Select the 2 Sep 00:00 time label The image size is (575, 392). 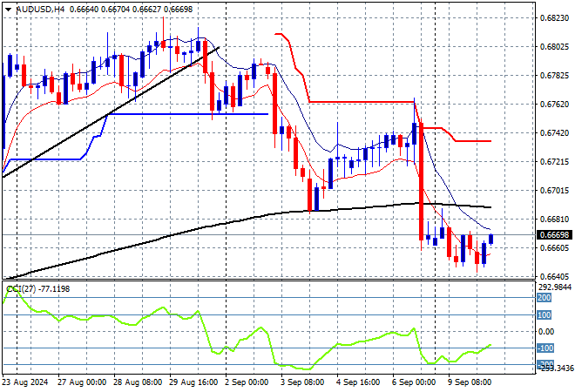pyautogui.click(x=247, y=382)
